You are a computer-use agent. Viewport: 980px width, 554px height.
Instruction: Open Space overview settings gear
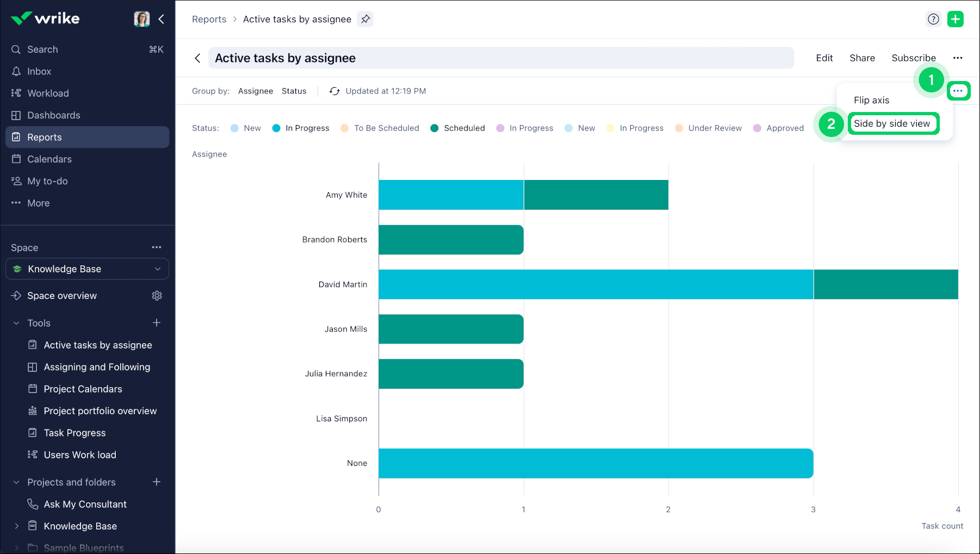157,296
